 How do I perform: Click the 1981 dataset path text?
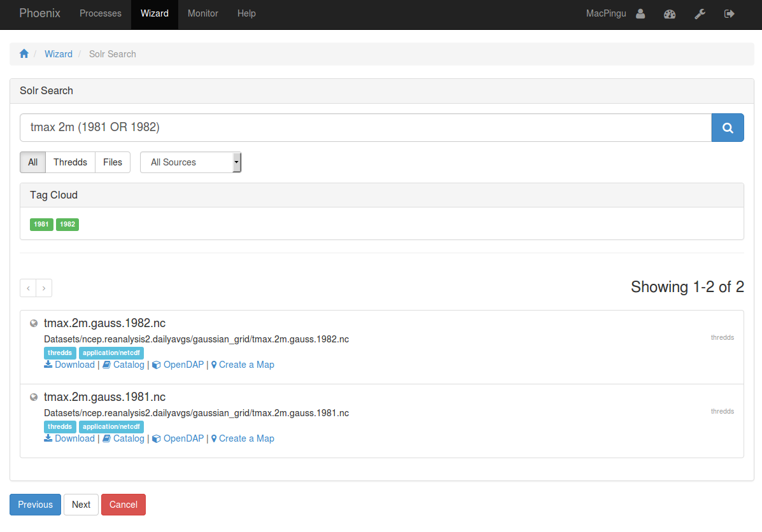click(x=196, y=413)
